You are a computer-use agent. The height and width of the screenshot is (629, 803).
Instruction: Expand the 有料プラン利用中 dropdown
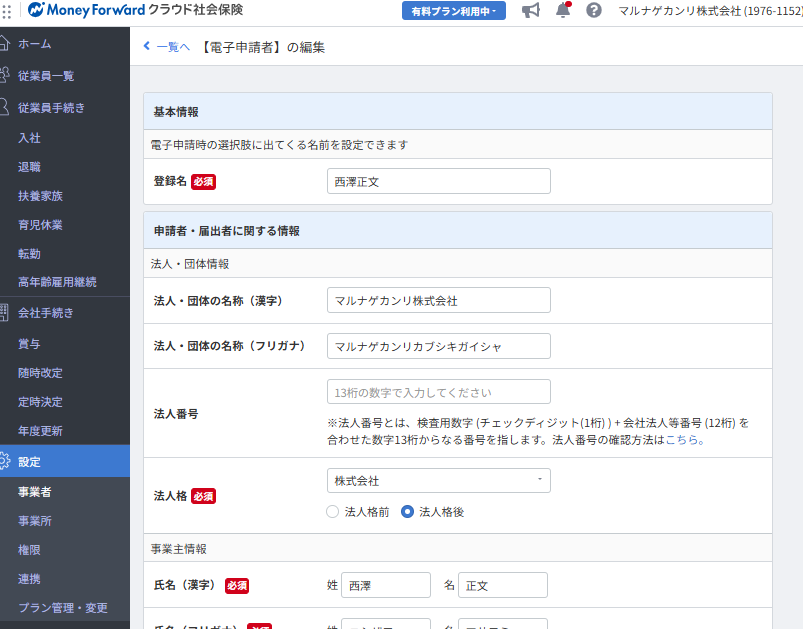click(x=454, y=11)
